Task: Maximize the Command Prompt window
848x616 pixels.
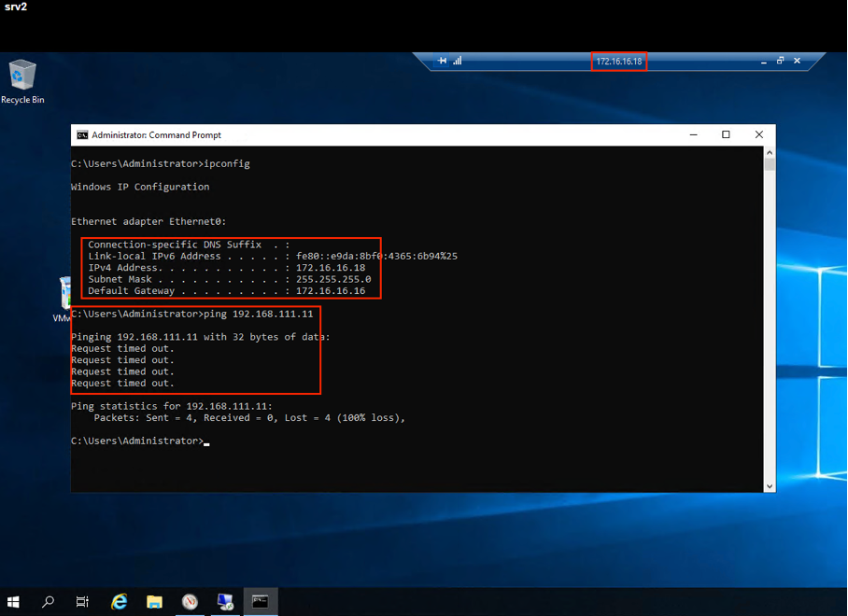Action: click(726, 134)
